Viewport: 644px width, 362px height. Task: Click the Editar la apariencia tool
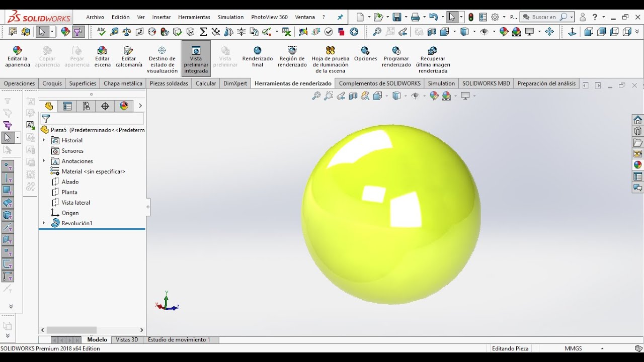(x=17, y=57)
